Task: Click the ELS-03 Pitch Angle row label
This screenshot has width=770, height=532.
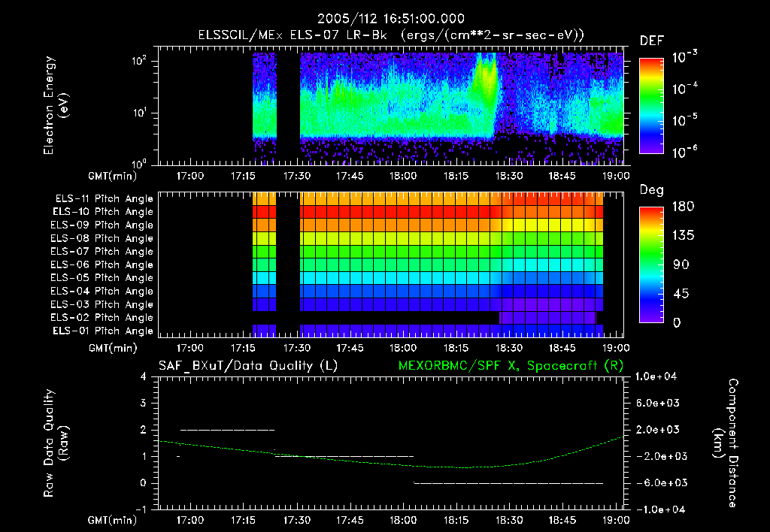Action: point(102,304)
